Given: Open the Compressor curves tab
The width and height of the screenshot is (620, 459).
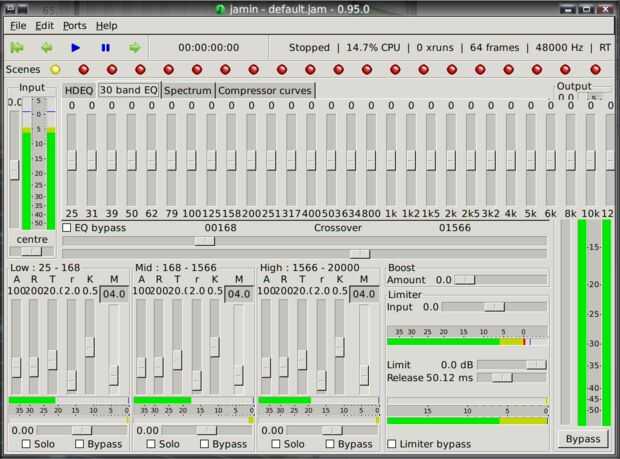Looking at the screenshot, I should (x=264, y=90).
